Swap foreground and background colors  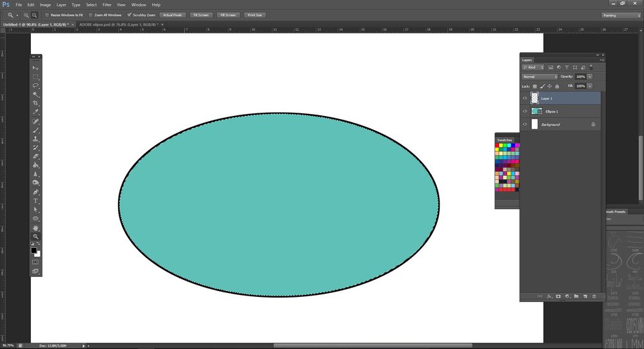point(39,243)
